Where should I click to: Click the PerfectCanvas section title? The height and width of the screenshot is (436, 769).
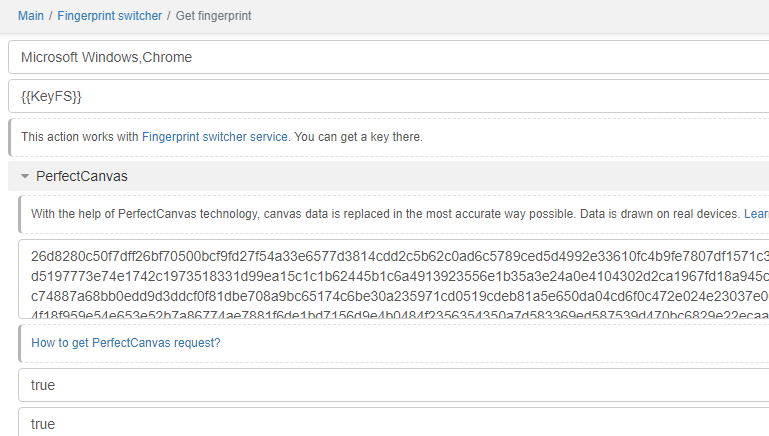coord(82,176)
